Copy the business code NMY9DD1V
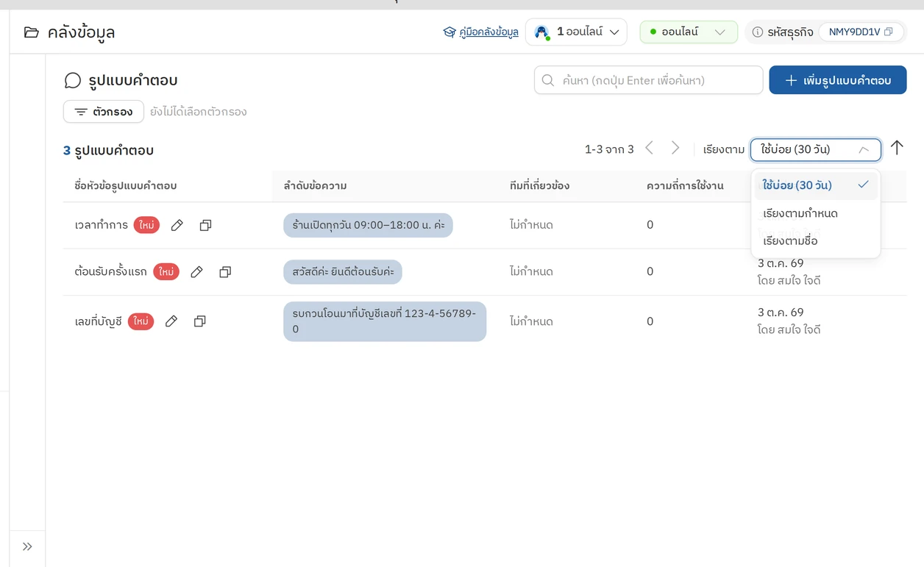The image size is (924, 567). point(889,32)
